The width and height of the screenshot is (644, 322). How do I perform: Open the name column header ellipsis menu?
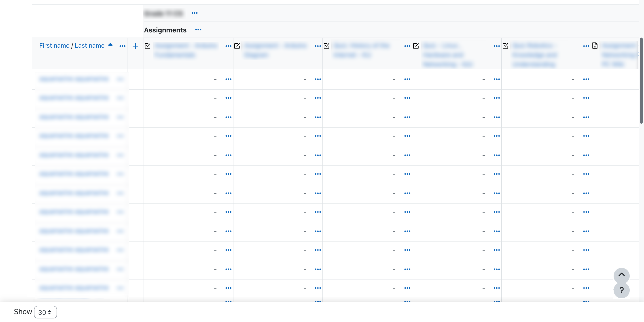click(122, 46)
